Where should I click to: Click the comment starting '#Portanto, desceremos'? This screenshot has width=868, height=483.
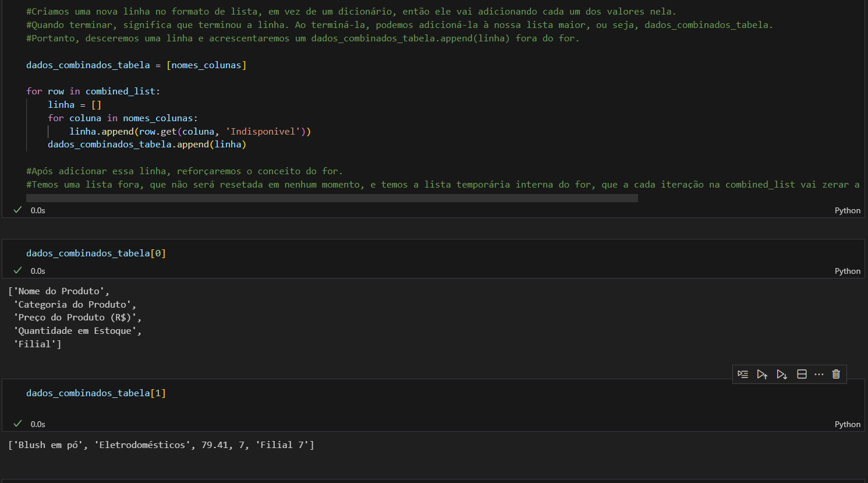tap(303, 38)
